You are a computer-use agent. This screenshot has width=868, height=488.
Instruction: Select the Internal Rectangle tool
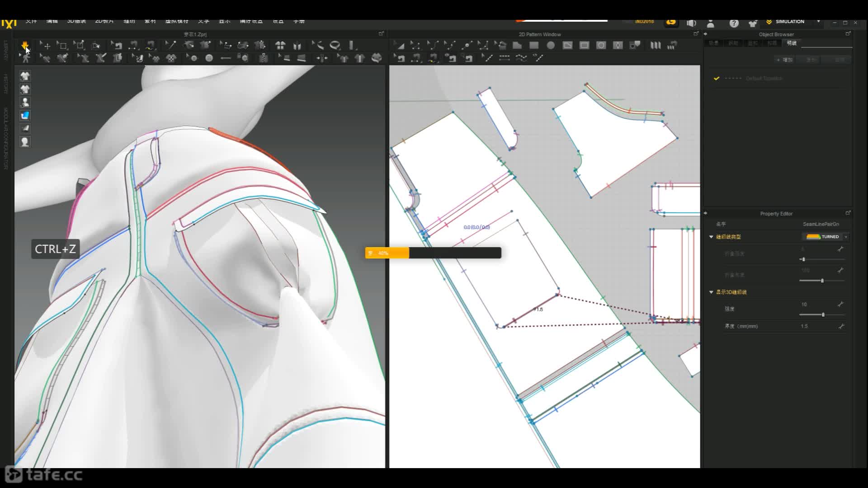(x=584, y=45)
